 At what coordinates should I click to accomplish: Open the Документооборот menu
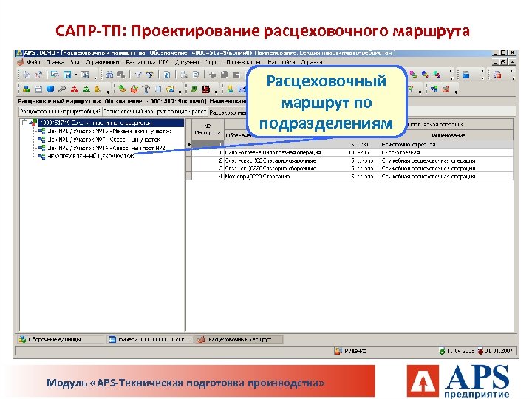(197, 62)
